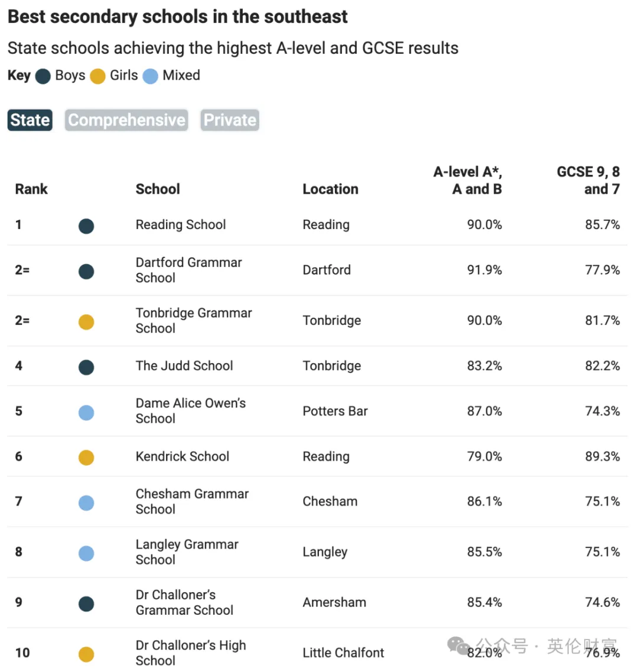
Task: Open the Private schools tab
Action: (x=230, y=120)
